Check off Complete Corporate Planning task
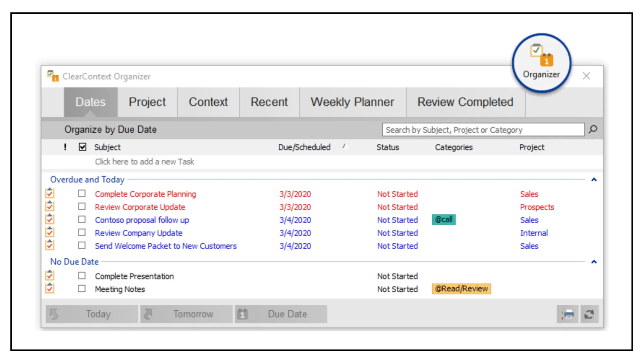Screen dimensions: 644x362 point(82,193)
